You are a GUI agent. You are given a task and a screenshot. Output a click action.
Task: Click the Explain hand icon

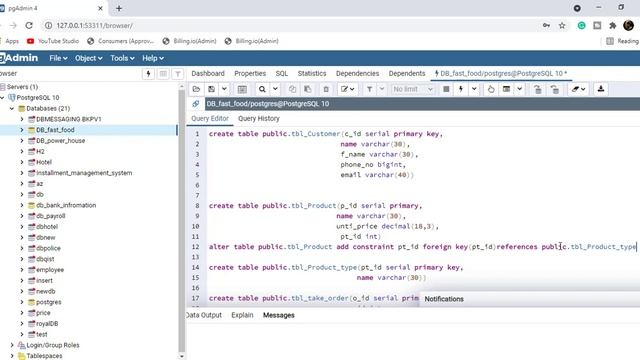click(491, 89)
